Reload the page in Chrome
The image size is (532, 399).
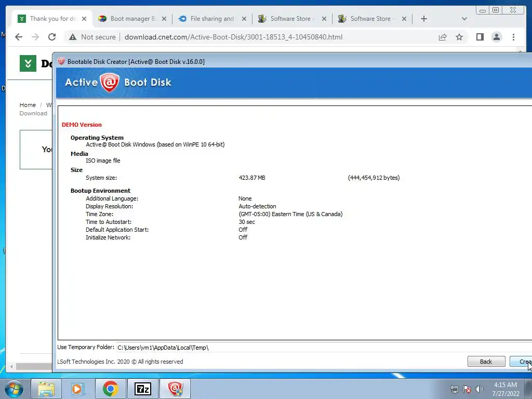coord(52,37)
